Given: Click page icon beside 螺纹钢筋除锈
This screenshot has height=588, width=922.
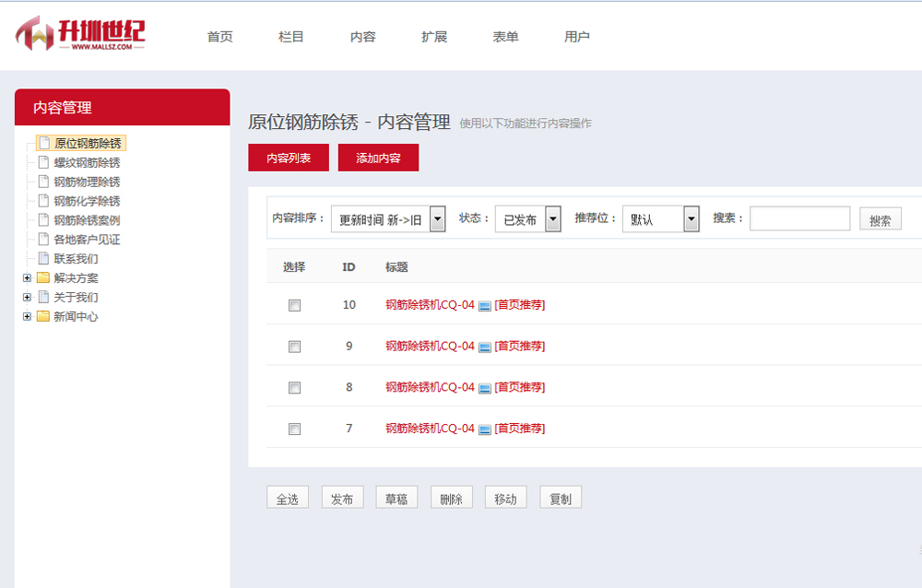Looking at the screenshot, I should (43, 162).
